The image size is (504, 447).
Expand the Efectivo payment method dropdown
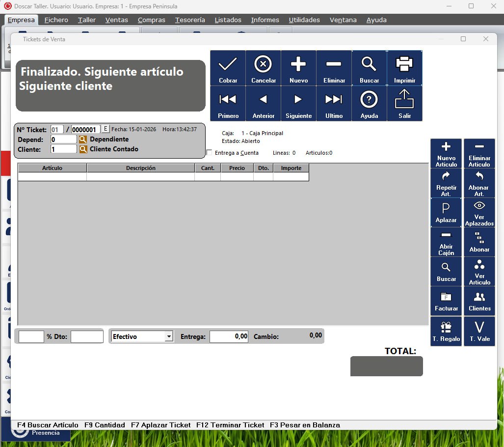(x=169, y=336)
